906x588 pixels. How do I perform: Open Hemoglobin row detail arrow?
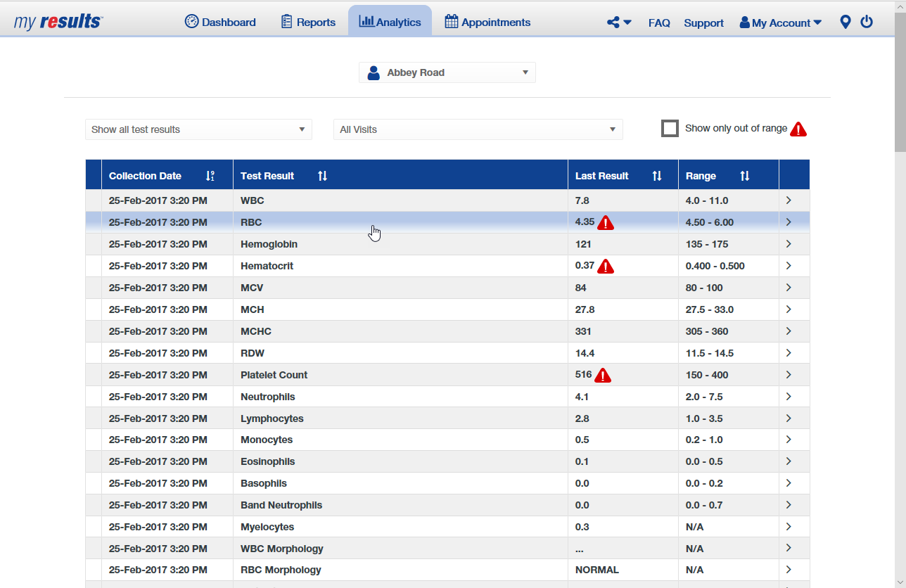pos(789,244)
